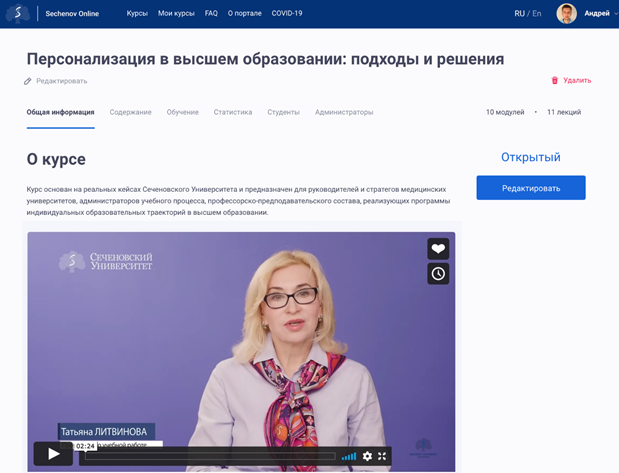Click the Сеченовский Университет logo in video
Screen dimensions: 619x473
point(105,261)
